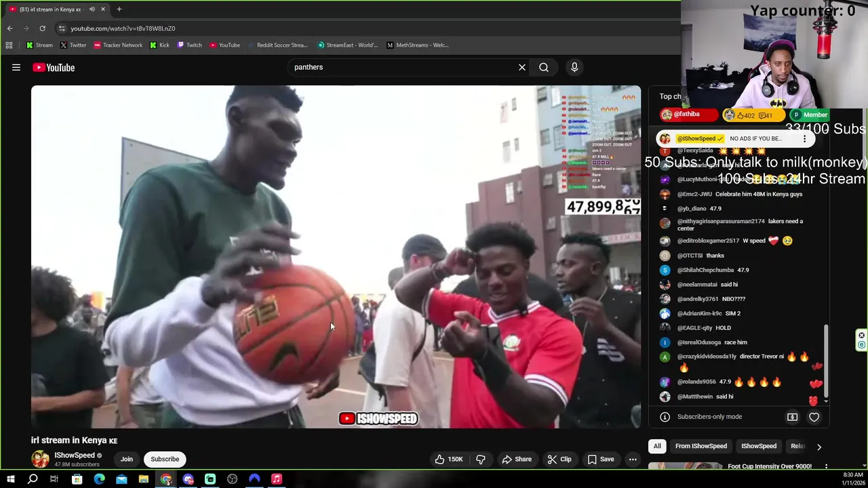Open Apple Music from taskbar
Viewport: 868px width, 488px height.
tap(277, 479)
